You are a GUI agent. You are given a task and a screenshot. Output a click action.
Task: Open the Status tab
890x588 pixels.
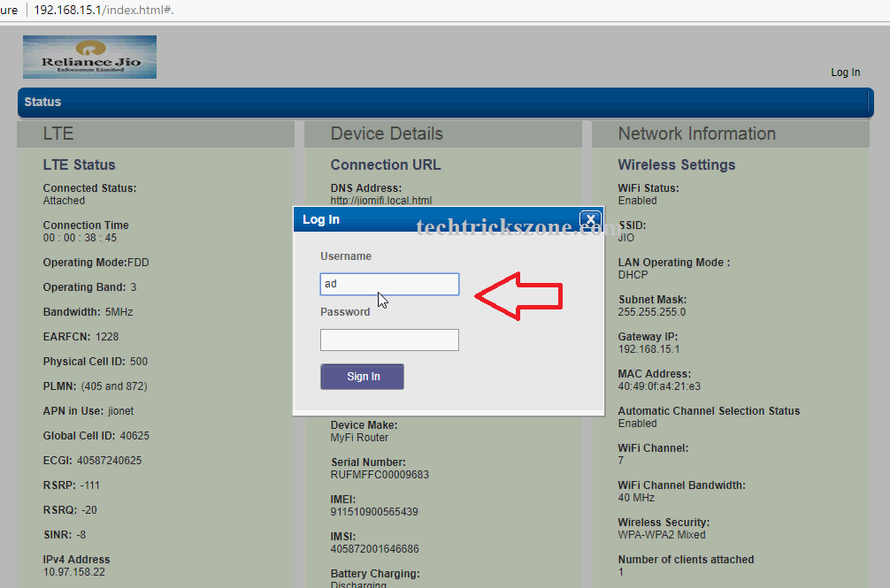42,103
